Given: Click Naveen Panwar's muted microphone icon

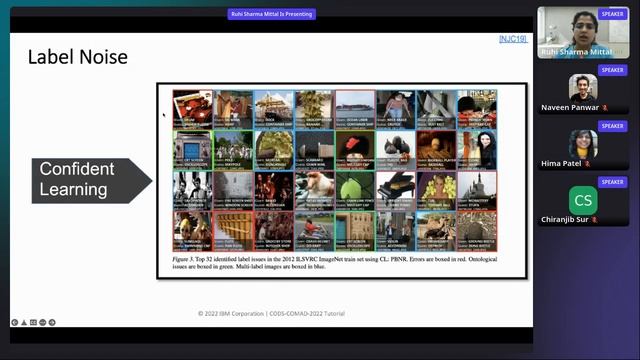Looking at the screenshot, I should pos(605,108).
